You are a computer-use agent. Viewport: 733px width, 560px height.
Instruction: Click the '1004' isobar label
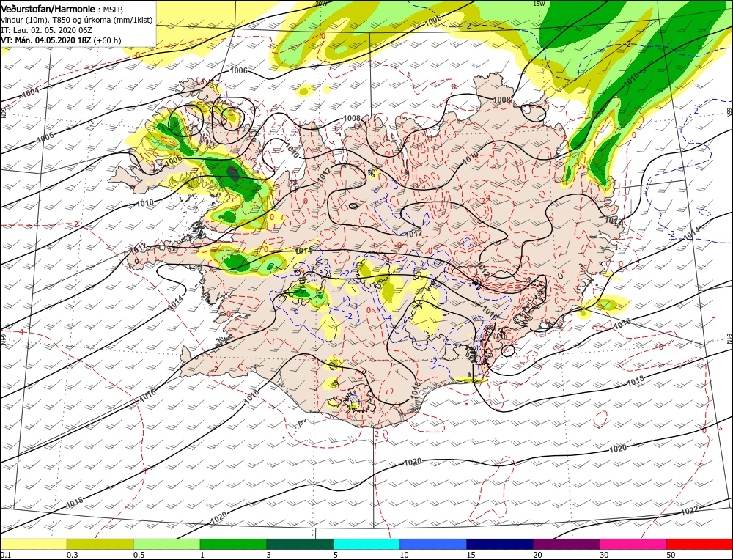pyautogui.click(x=31, y=92)
